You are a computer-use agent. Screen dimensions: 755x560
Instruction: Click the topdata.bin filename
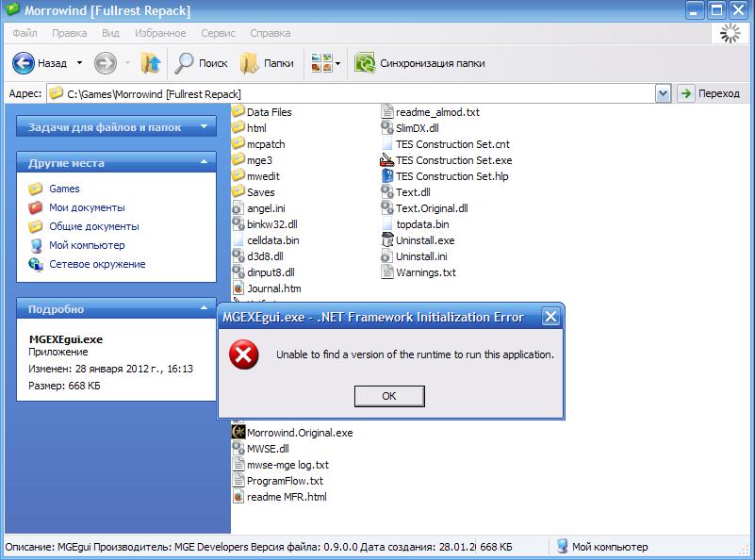pyautogui.click(x=422, y=224)
